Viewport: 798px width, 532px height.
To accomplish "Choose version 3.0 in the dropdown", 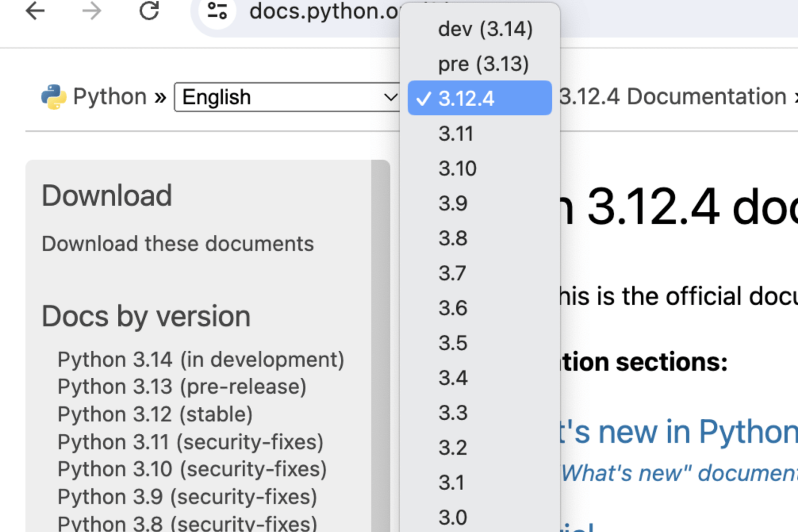I will (453, 516).
